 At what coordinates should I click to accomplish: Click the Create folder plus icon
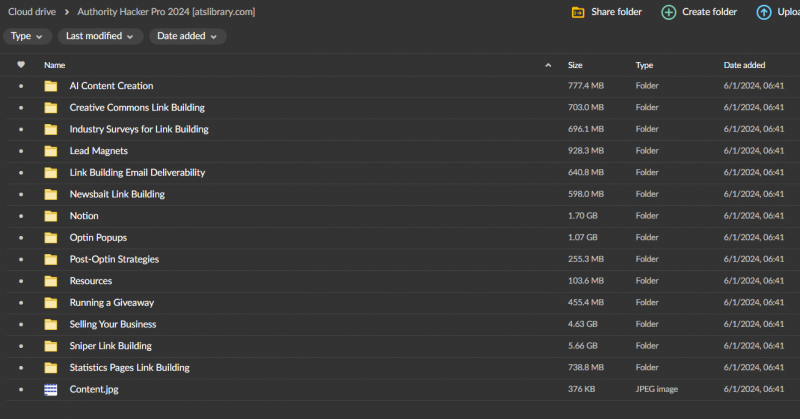pyautogui.click(x=667, y=12)
